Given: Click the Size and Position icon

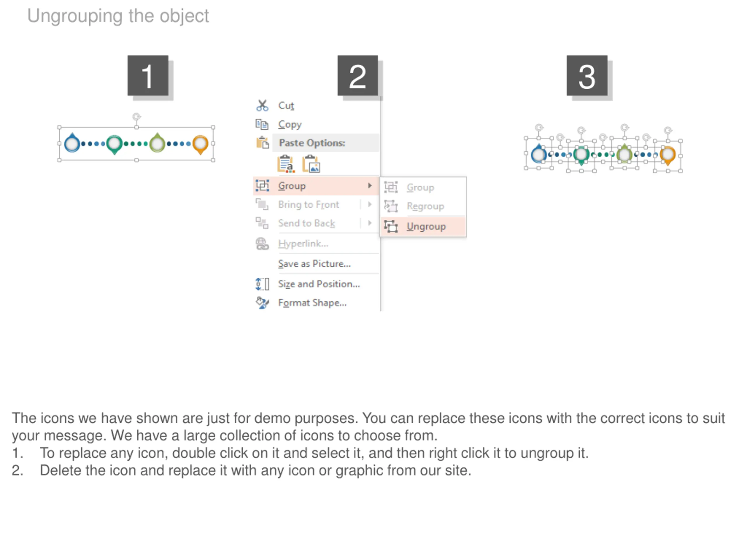Looking at the screenshot, I should [262, 284].
